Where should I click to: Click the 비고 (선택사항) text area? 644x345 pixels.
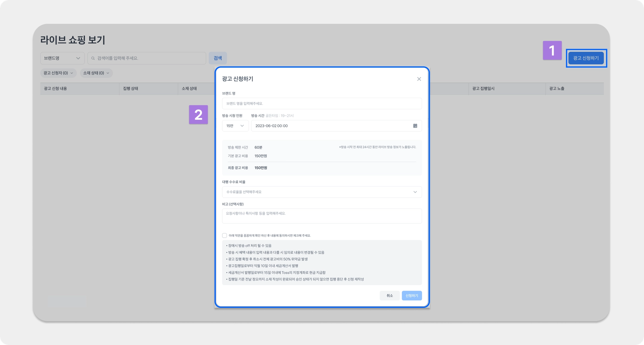322,216
